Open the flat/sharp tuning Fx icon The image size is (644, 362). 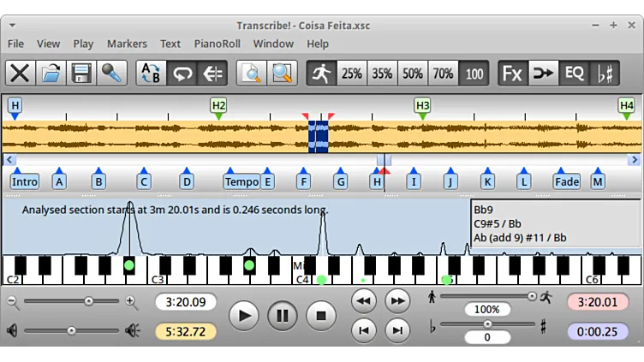pos(604,74)
